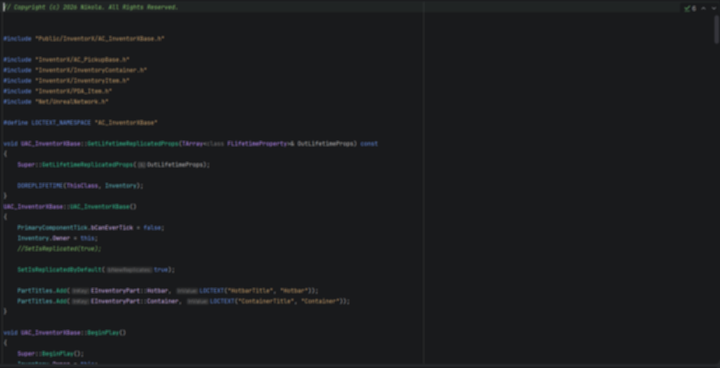Click the #define LOCTEXT_NAMESPACE line
This screenshot has width=720, height=368.
(80, 123)
